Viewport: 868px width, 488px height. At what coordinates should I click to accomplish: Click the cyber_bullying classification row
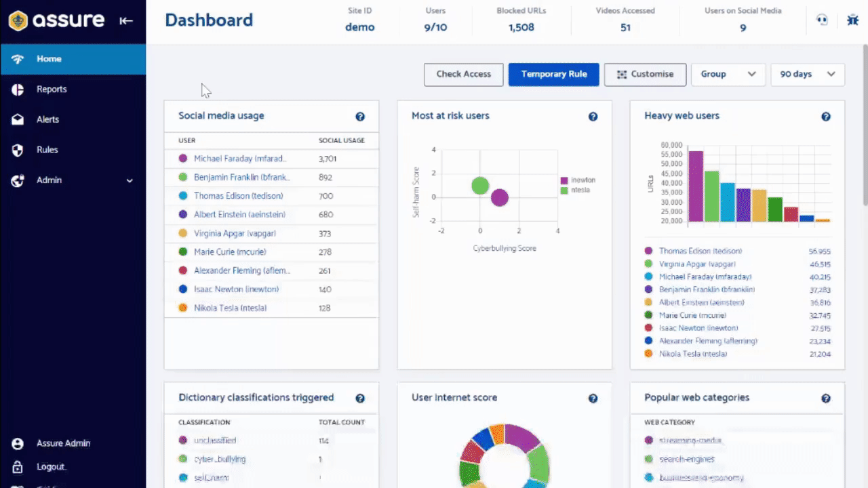pyautogui.click(x=271, y=460)
